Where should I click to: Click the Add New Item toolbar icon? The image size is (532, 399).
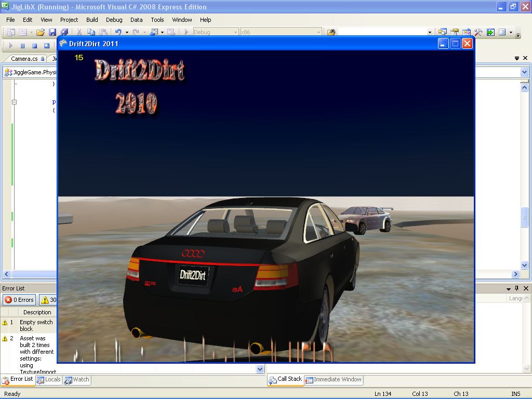tap(23, 32)
